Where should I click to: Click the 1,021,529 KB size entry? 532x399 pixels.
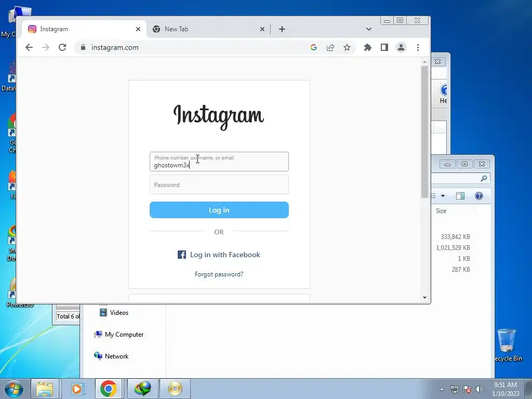point(453,248)
